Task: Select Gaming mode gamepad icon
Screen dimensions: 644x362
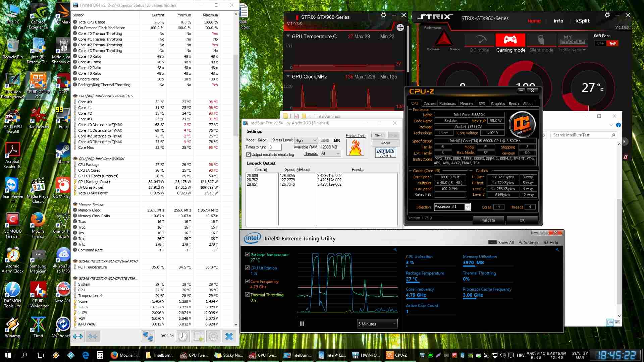Action: (511, 40)
